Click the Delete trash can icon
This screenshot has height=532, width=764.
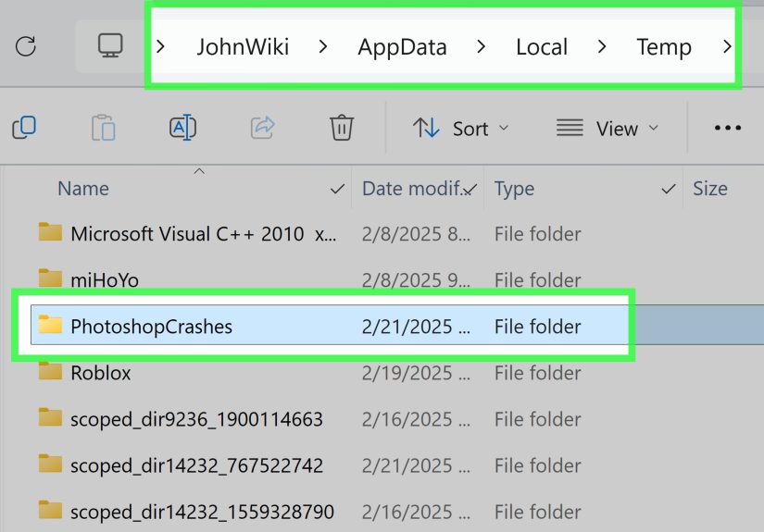(342, 128)
